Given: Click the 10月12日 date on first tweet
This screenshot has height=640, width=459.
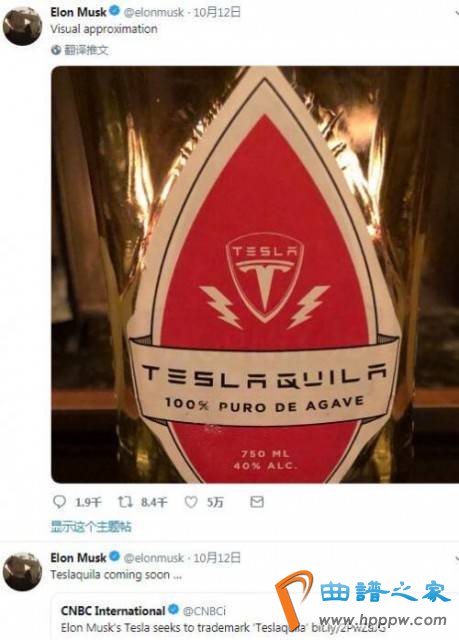Looking at the screenshot, I should pos(217,12).
